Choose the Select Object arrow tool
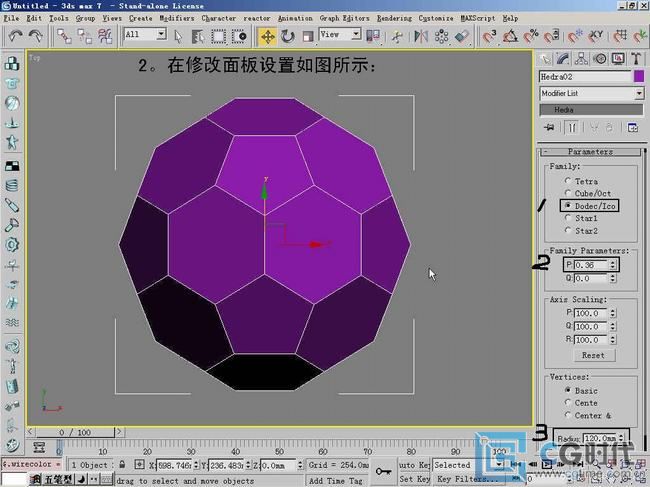650x487 pixels. coord(178,36)
